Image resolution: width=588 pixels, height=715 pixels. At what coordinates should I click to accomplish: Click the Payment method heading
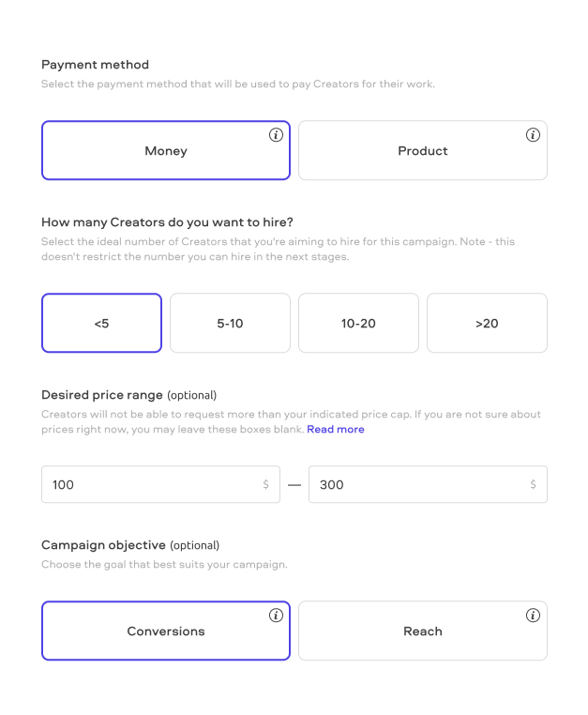click(x=95, y=65)
